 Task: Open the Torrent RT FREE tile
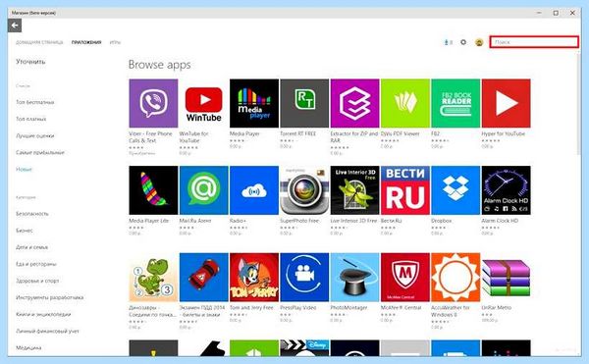coord(304,103)
